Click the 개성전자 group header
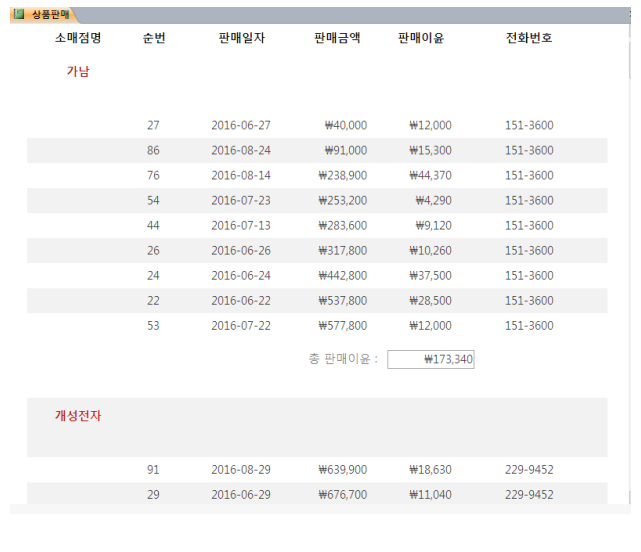Image resolution: width=641 pixels, height=552 pixels. pyautogui.click(x=78, y=416)
